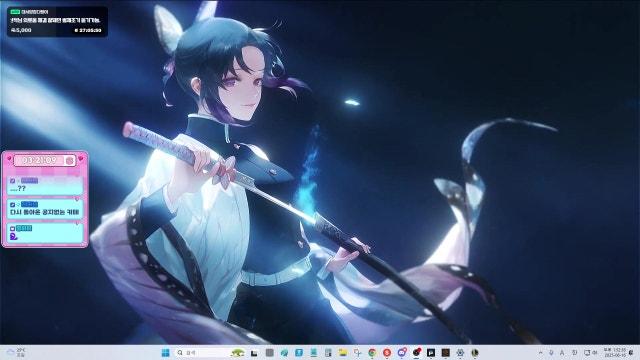Image resolution: width=640 pixels, height=360 pixels.
Task: Click the ₩5,000 amount in mission overlay
Action: (x=21, y=30)
